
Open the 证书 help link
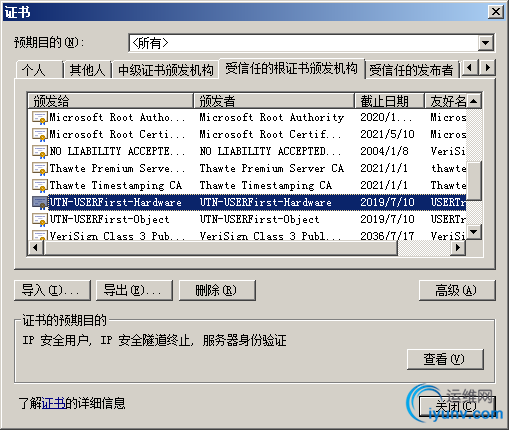point(53,403)
